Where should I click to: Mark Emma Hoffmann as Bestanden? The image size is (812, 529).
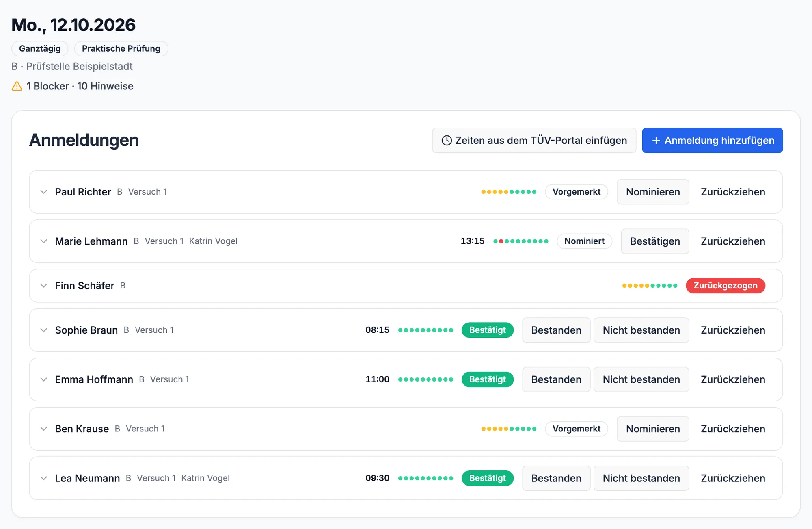point(556,379)
